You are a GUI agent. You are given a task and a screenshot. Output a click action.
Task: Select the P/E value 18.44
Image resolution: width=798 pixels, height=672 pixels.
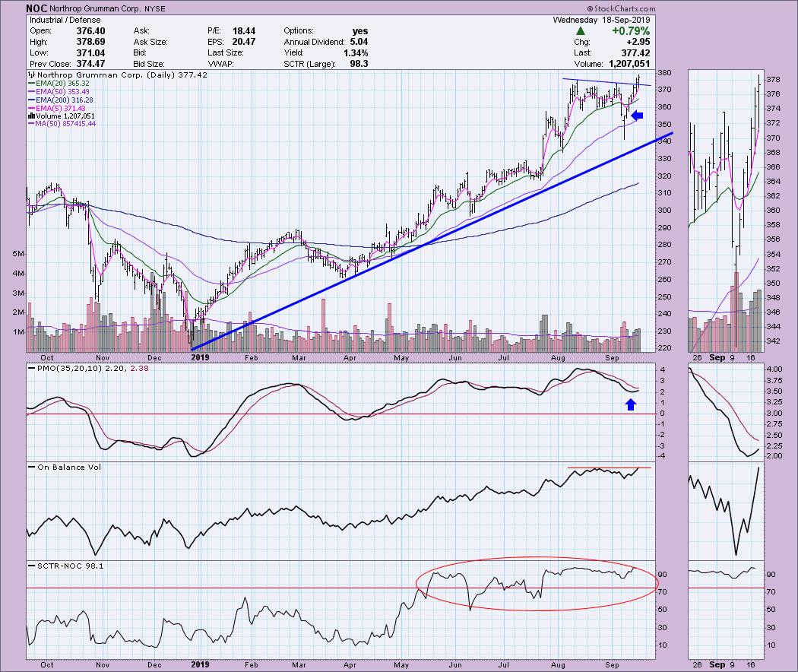point(244,31)
